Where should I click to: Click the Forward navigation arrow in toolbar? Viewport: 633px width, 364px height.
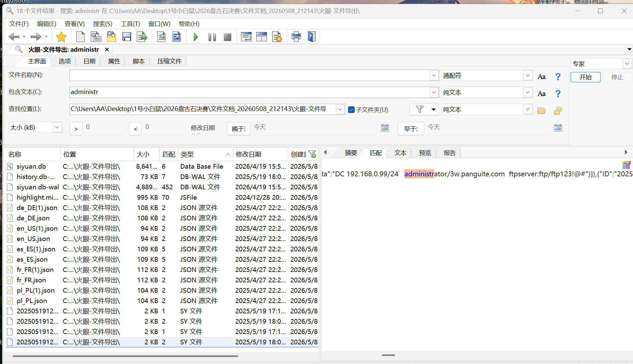pos(36,37)
